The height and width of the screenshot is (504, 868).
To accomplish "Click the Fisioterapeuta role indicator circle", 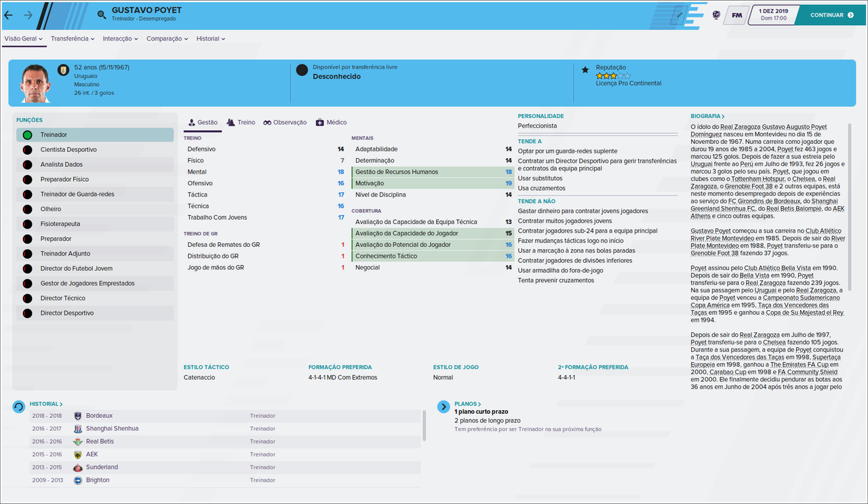I will [x=27, y=224].
